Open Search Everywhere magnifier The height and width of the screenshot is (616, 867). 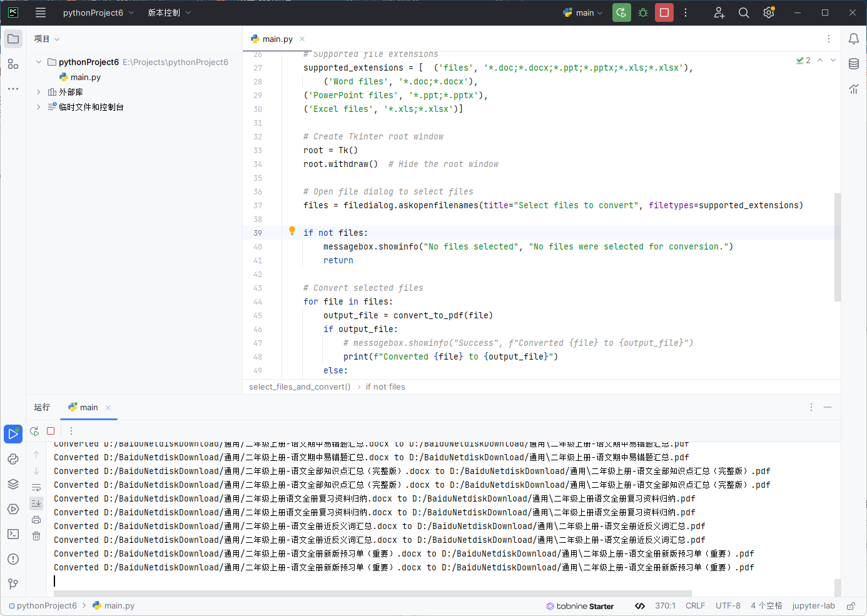744,13
